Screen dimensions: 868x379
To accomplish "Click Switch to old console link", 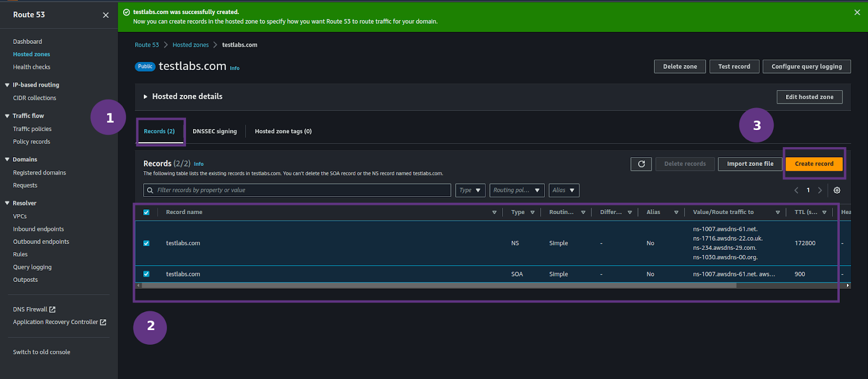I will click(x=42, y=352).
